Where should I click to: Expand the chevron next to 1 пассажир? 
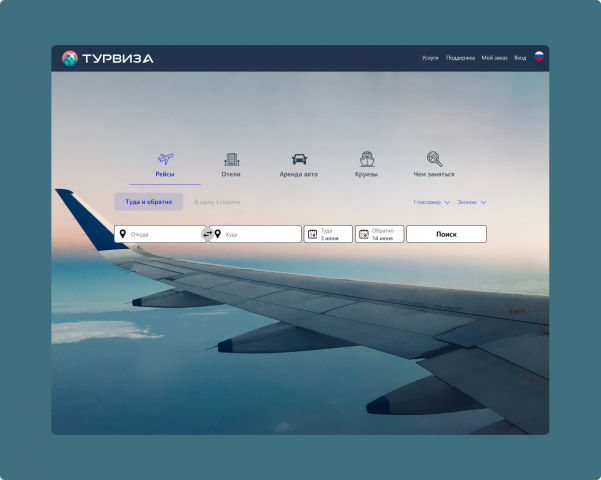447,202
